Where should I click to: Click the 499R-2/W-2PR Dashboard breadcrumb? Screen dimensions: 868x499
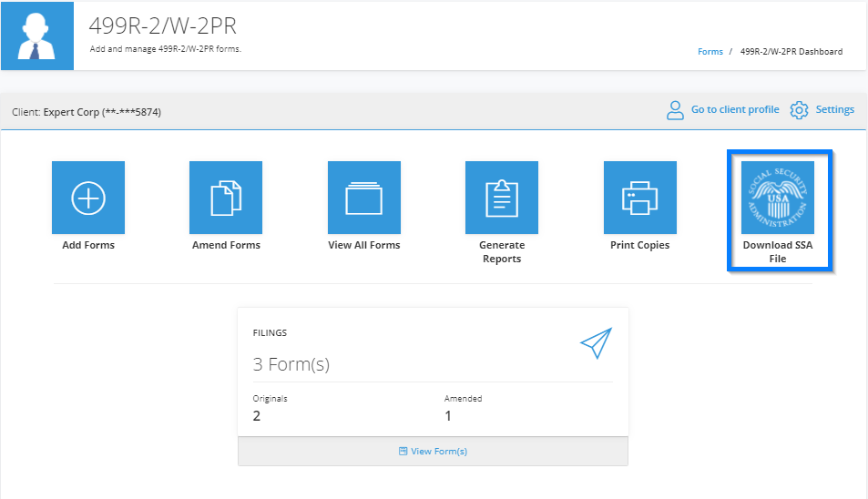(791, 52)
